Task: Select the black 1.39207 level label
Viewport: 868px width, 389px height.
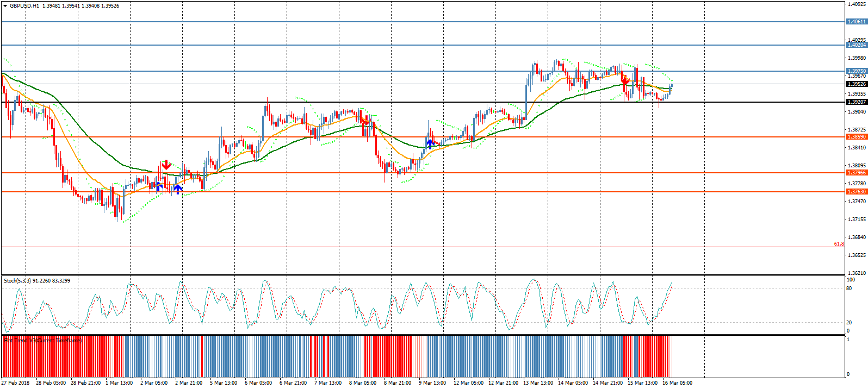Action: 856,102
